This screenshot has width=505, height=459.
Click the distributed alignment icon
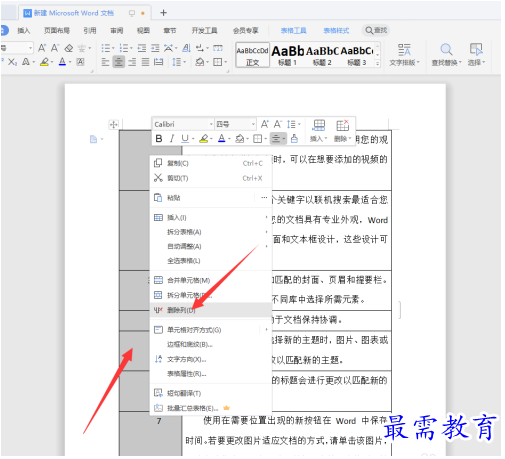[159, 62]
